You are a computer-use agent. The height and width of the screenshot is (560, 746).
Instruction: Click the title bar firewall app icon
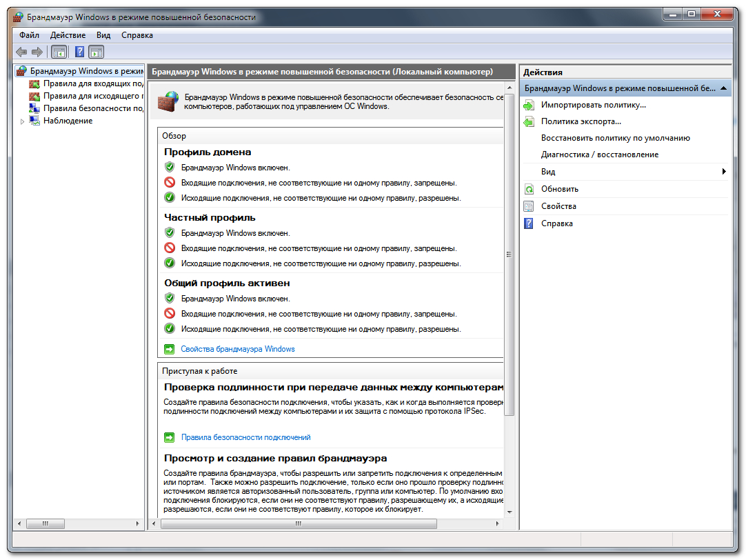18,18
